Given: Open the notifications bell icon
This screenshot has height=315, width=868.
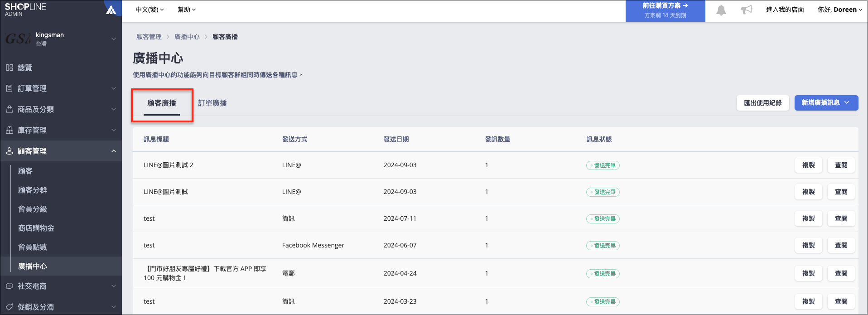Looking at the screenshot, I should [721, 10].
